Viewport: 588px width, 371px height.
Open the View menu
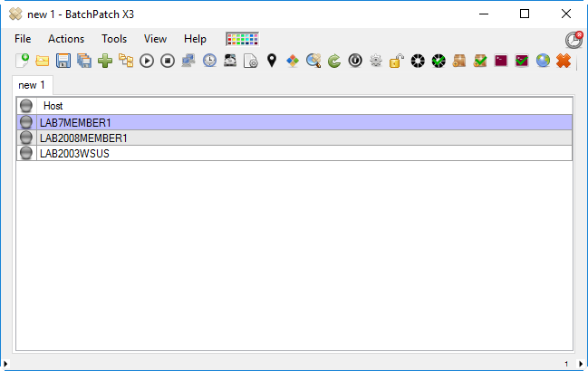(155, 39)
